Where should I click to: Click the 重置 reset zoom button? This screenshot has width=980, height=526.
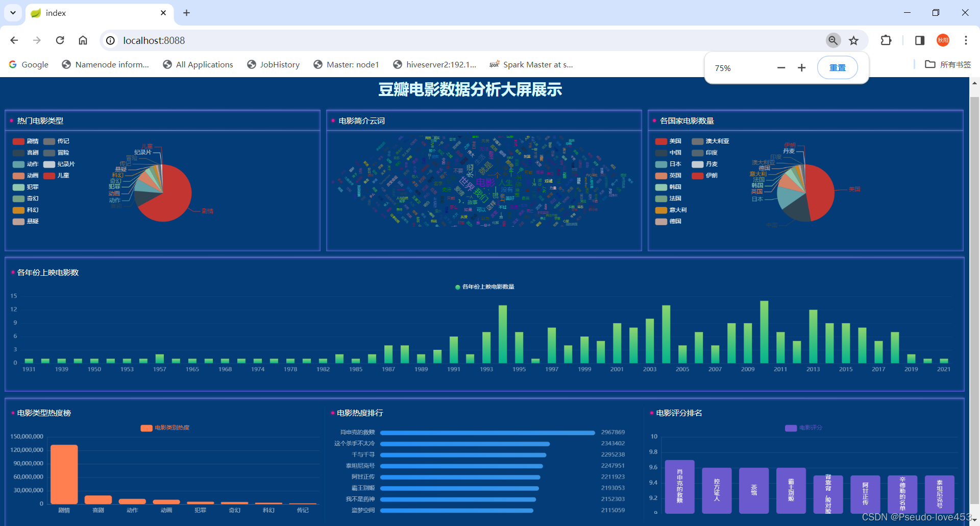click(x=837, y=68)
